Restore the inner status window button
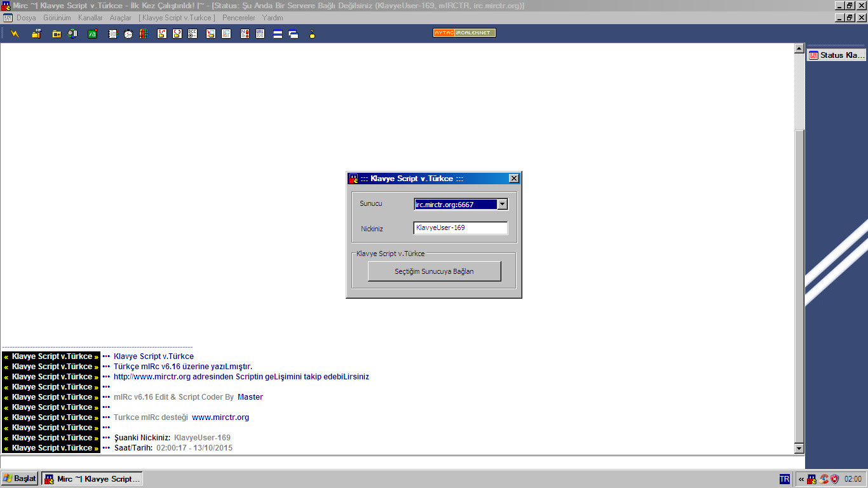Viewport: 868px width, 488px height. click(x=850, y=18)
